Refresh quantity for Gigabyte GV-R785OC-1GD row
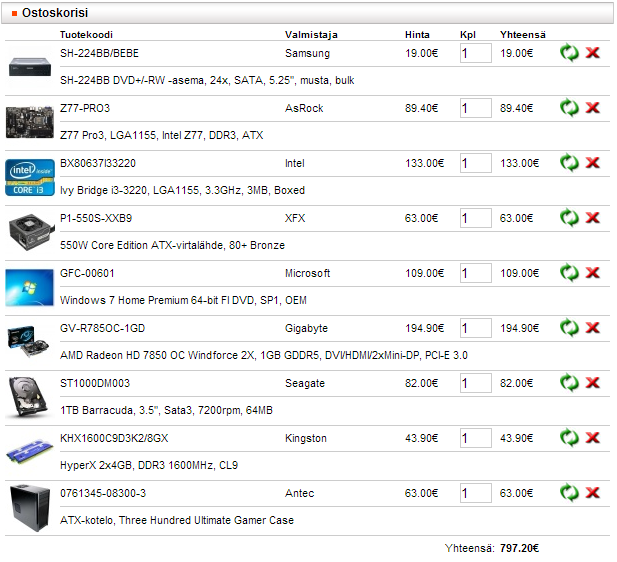 (569, 328)
